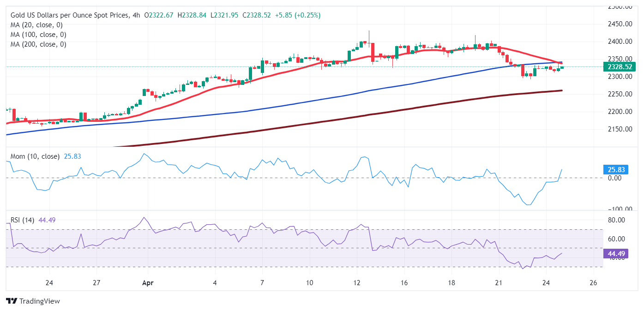Click the 2200.00 price axis label

click(x=620, y=112)
